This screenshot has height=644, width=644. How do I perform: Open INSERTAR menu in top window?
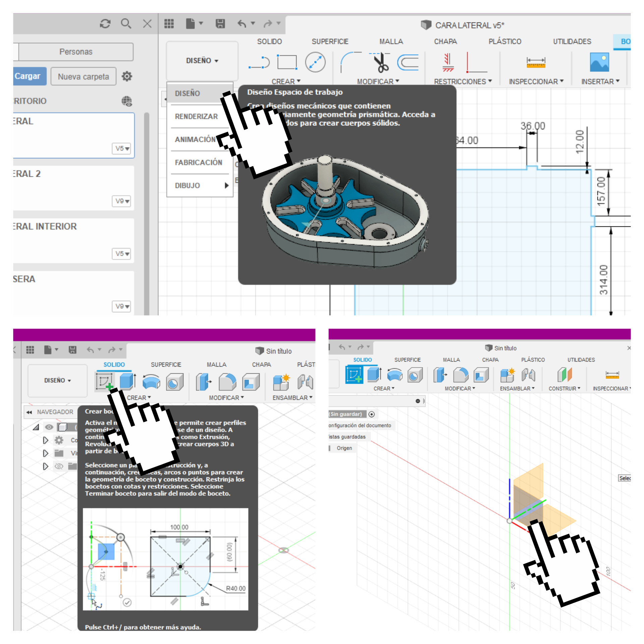point(600,82)
